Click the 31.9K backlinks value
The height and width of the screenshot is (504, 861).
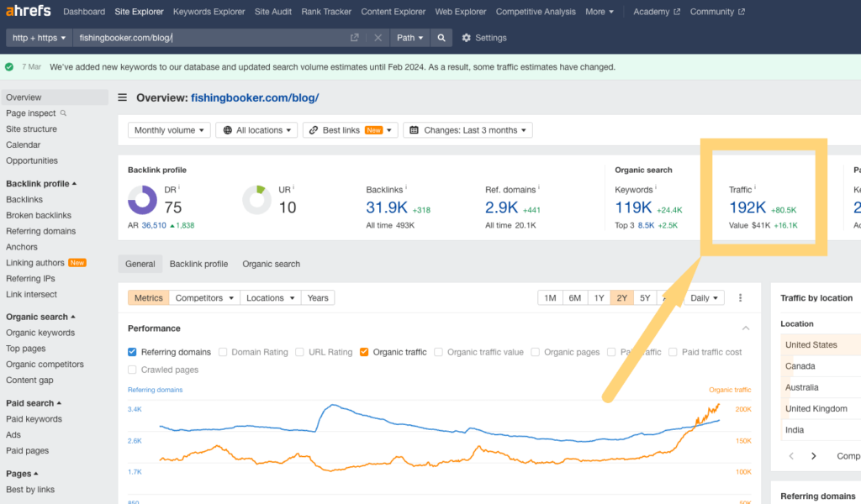coord(387,207)
